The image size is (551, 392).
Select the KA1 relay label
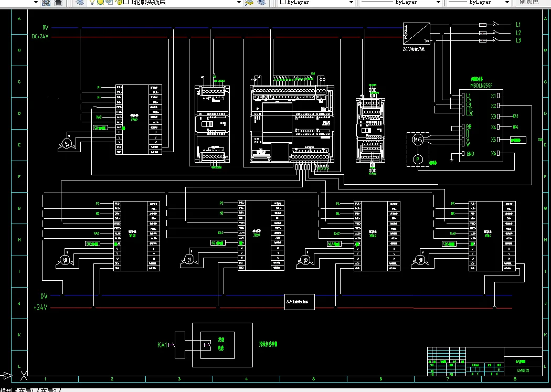[x=162, y=345]
